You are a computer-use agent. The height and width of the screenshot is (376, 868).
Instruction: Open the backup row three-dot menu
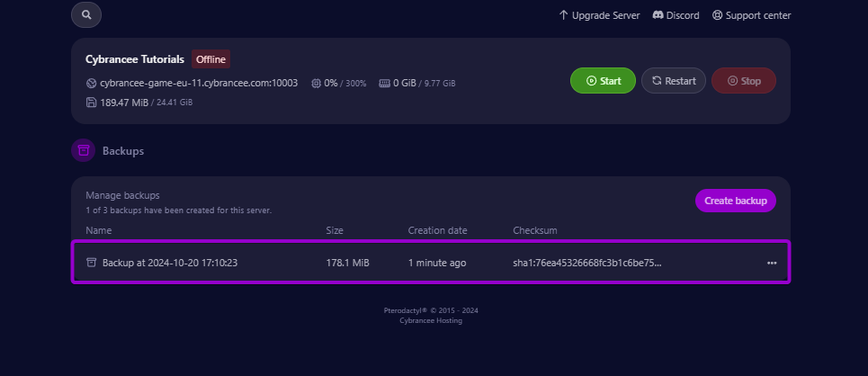(x=772, y=263)
